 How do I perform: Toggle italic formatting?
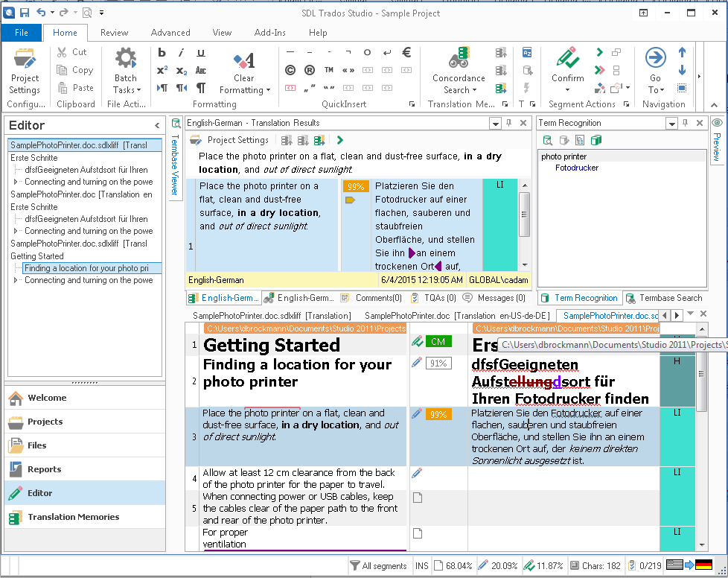pos(181,52)
